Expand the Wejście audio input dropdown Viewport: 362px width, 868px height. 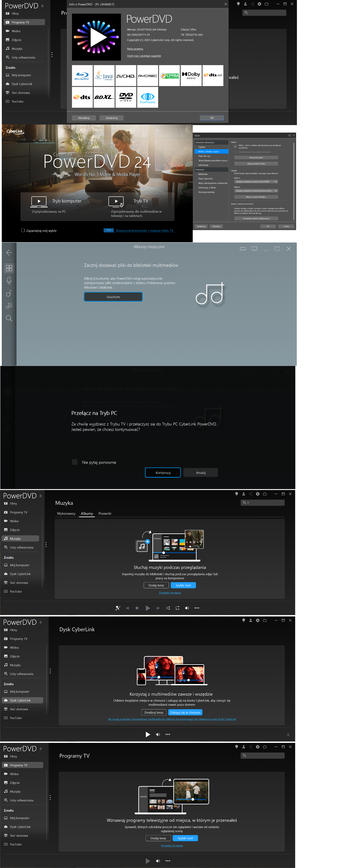coord(276,191)
